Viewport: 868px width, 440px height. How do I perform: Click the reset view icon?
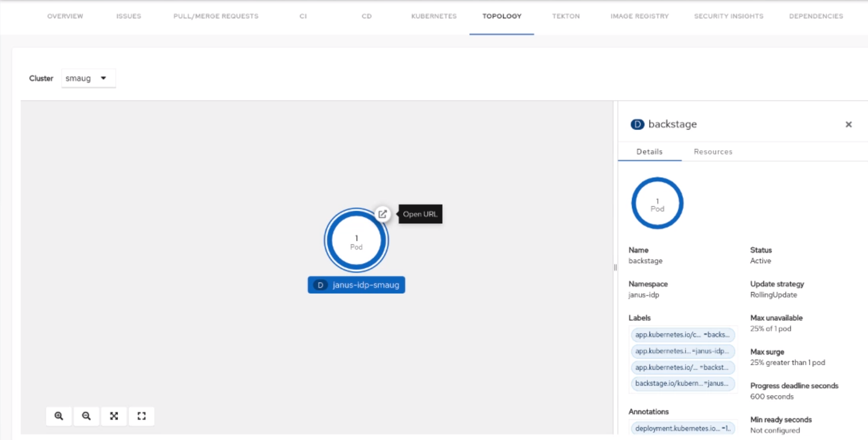[141, 416]
